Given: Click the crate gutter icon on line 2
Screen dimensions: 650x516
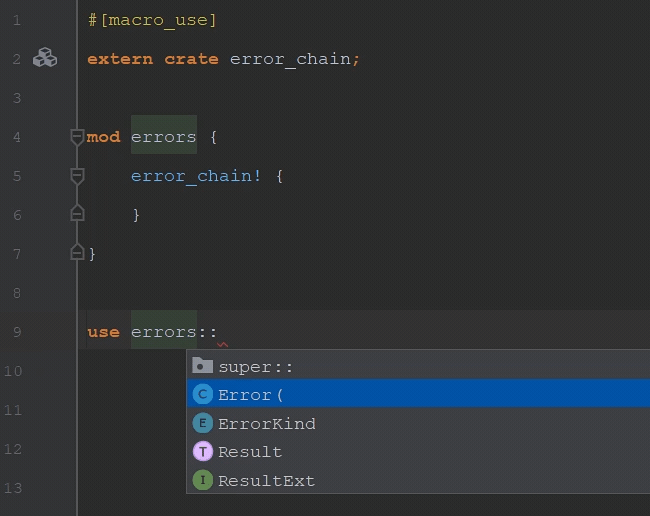Looking at the screenshot, I should [45, 58].
